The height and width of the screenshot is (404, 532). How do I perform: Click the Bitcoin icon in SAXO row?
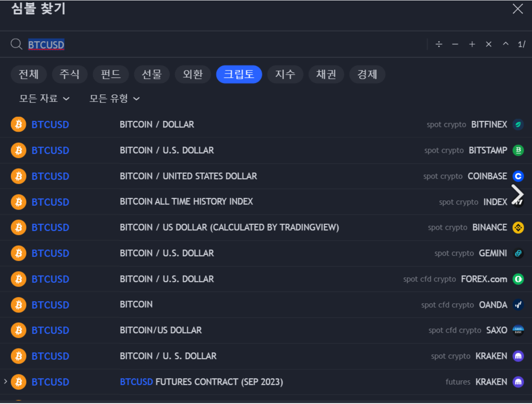click(x=18, y=330)
